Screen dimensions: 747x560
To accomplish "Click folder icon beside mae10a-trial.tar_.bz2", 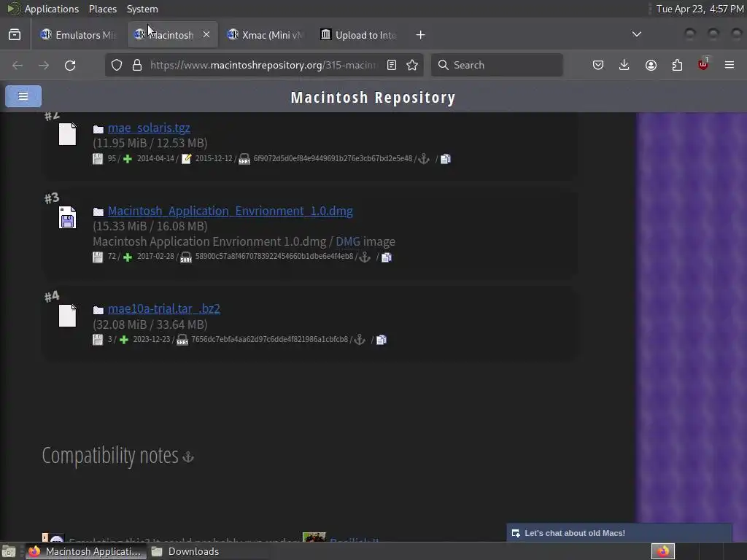I will pos(98,310).
